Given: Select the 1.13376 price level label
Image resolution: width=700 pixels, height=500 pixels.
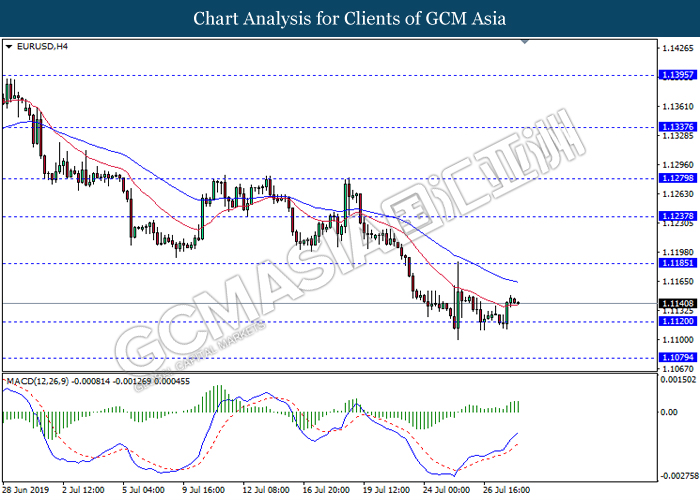Looking at the screenshot, I should click(678, 127).
